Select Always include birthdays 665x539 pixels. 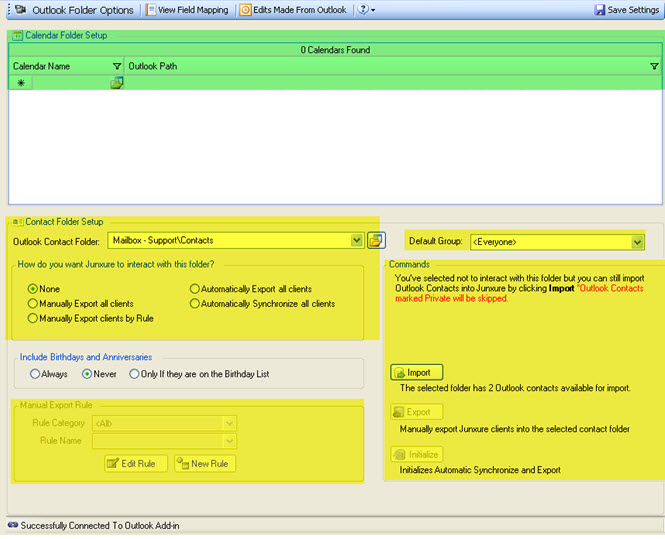pos(49,374)
